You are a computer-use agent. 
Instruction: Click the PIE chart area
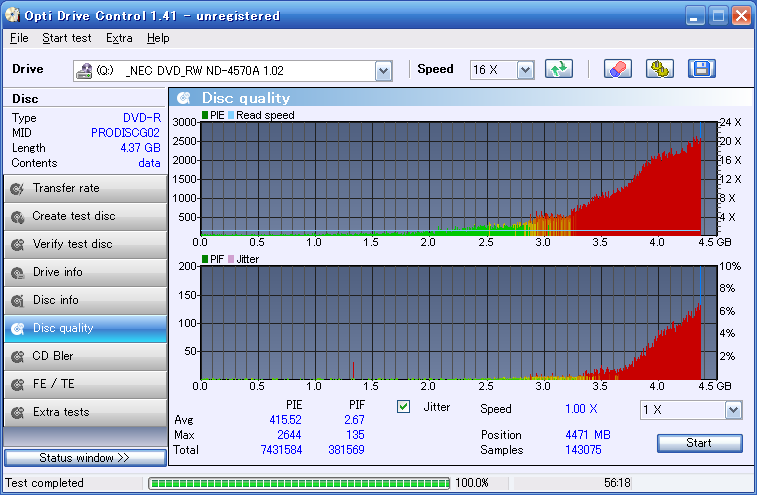tap(458, 179)
